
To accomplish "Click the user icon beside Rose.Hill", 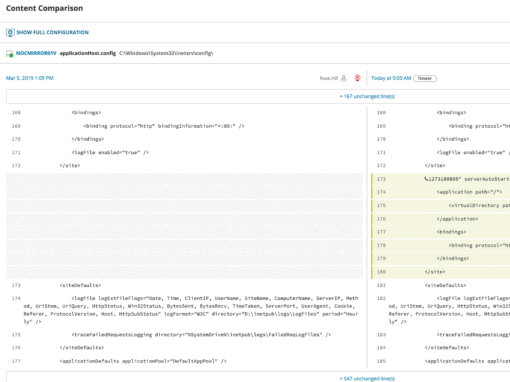I will click(x=344, y=78).
